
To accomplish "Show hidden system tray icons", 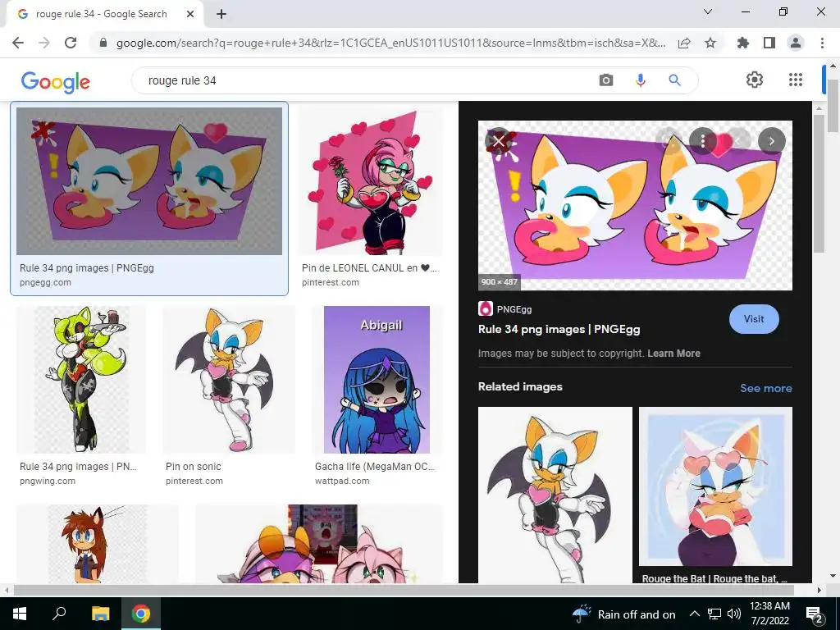I will point(694,614).
